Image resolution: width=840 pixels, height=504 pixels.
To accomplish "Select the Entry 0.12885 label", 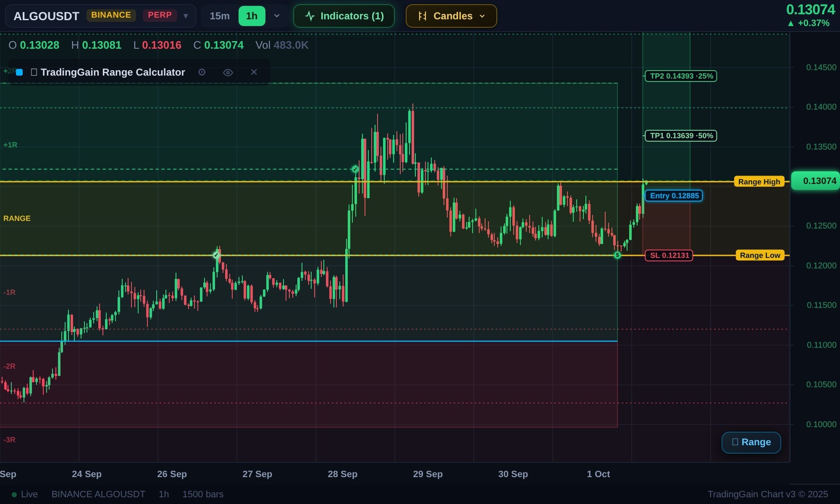I will tap(674, 196).
